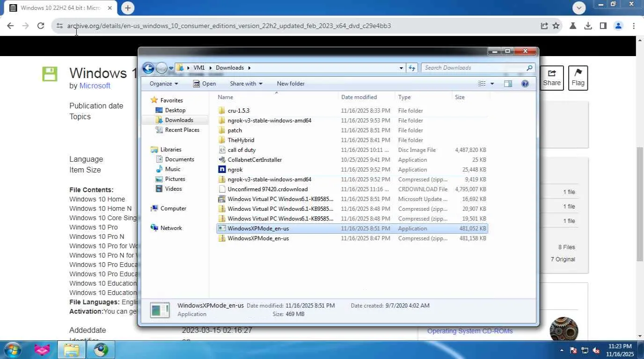Click the Chrome share page icon

coord(544,26)
